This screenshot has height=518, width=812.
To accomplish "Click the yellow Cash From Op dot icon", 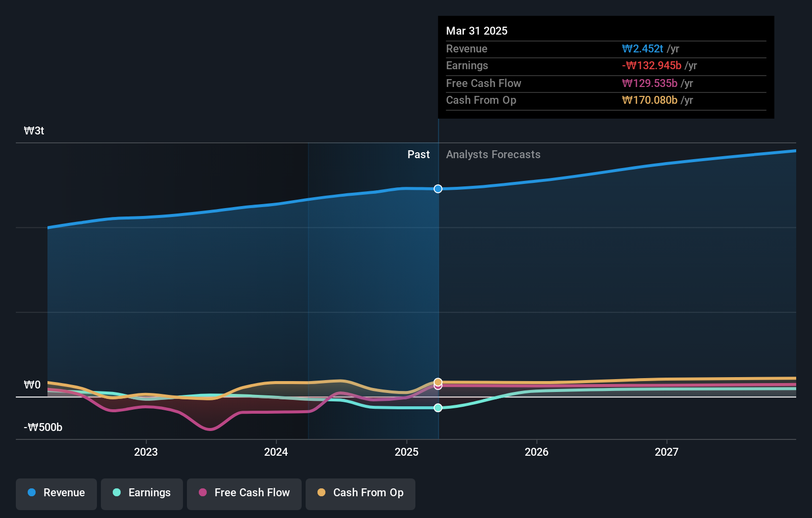I will 322,493.
